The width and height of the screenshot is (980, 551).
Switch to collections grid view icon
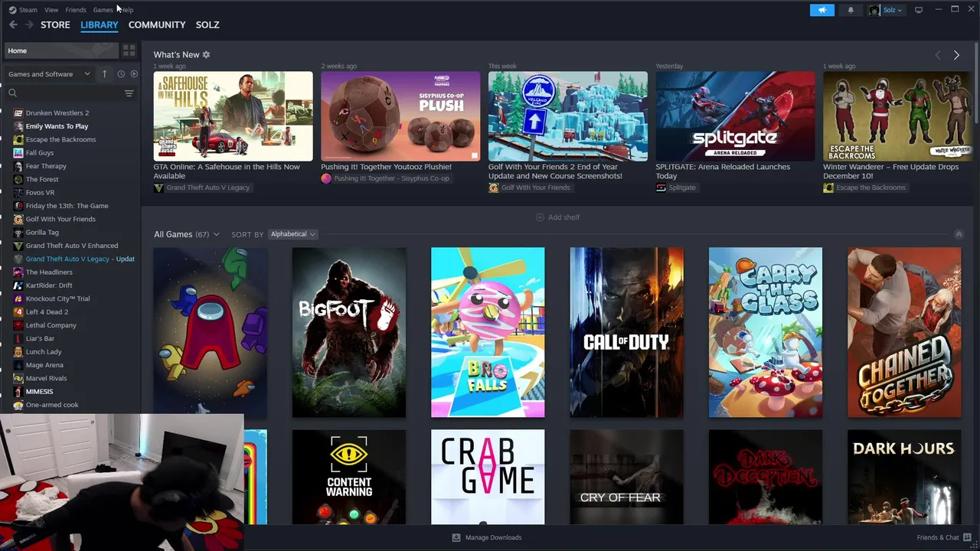click(129, 51)
